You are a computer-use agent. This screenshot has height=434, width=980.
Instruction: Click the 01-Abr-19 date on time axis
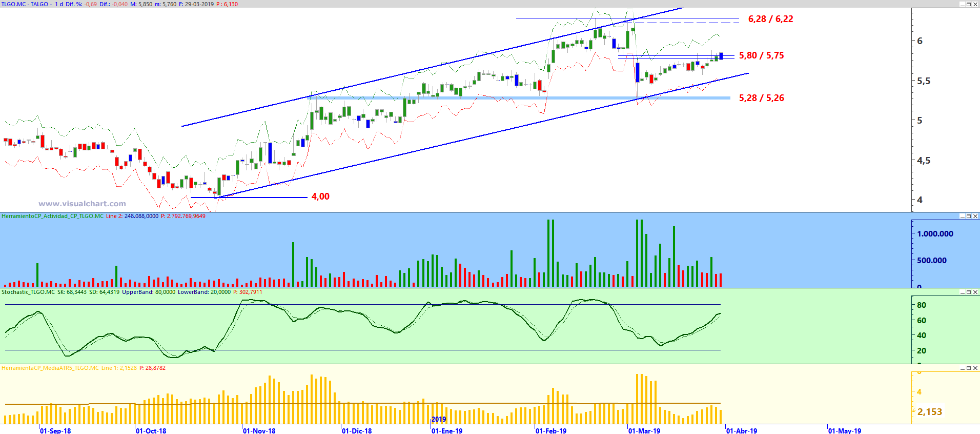coord(742,430)
